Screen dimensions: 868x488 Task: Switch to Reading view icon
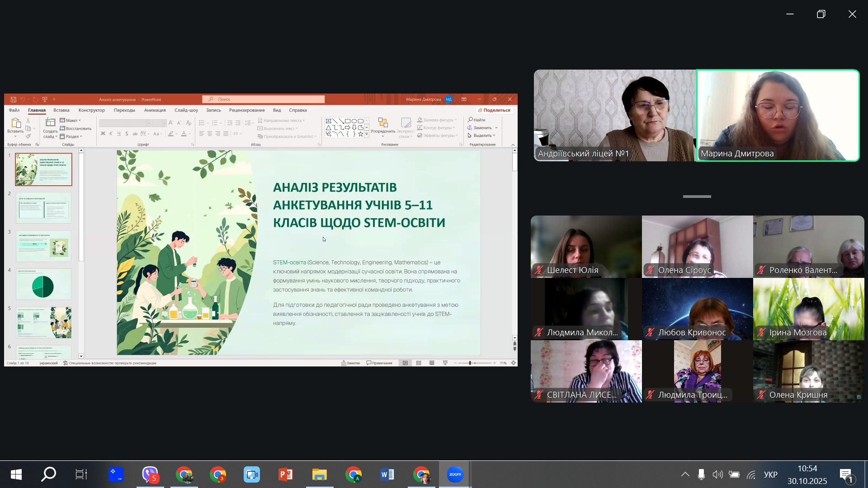(x=432, y=363)
